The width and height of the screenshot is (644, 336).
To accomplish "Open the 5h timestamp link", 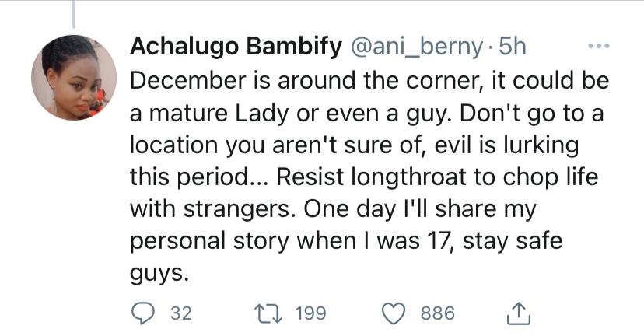I will pyautogui.click(x=512, y=47).
